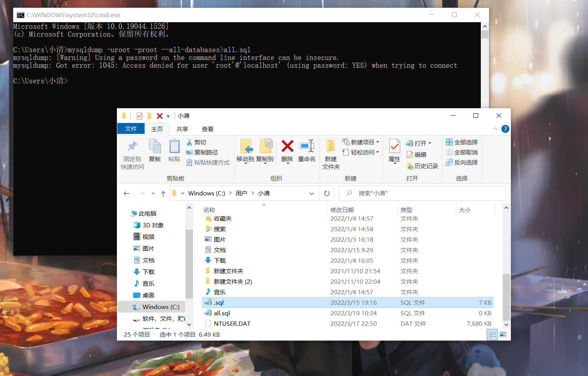Screen dimensions: 588x376
Task: Click Select All (全部选择)
Action: tap(462, 142)
